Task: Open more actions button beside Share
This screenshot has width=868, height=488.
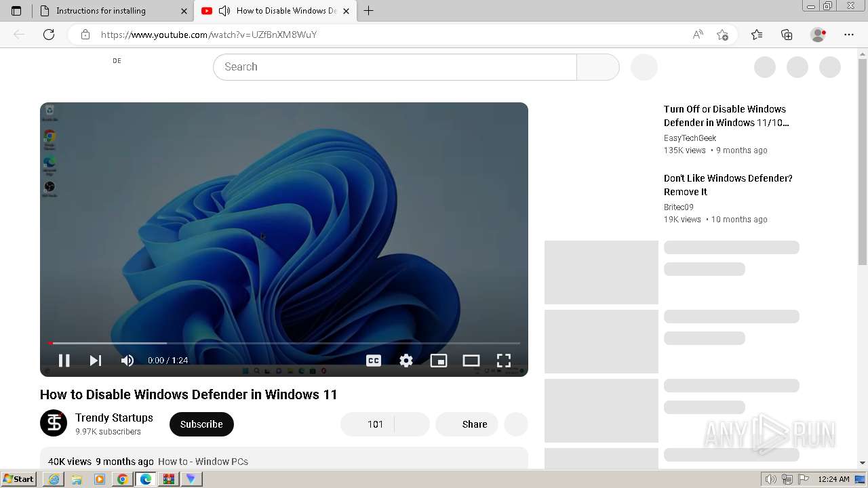Action: (x=516, y=424)
